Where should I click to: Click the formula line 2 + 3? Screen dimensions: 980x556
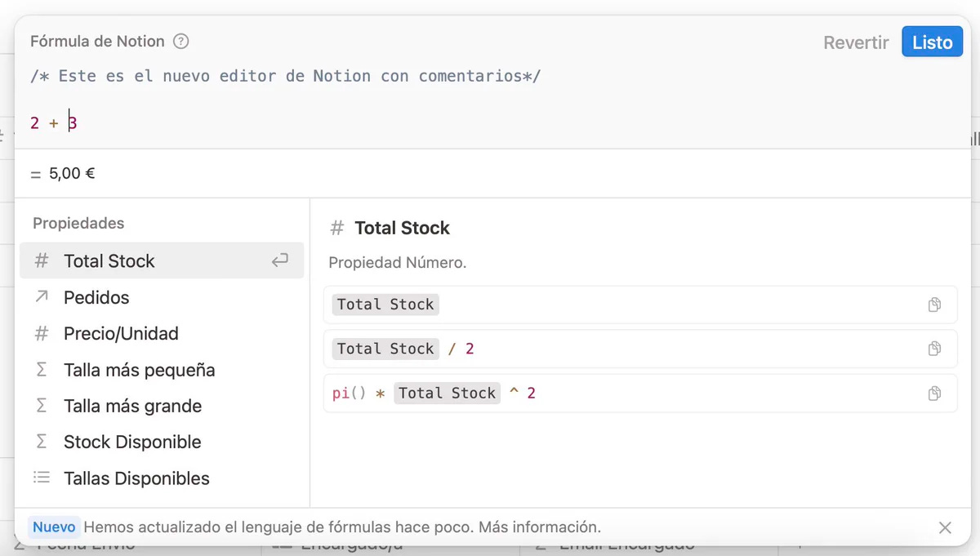click(54, 123)
